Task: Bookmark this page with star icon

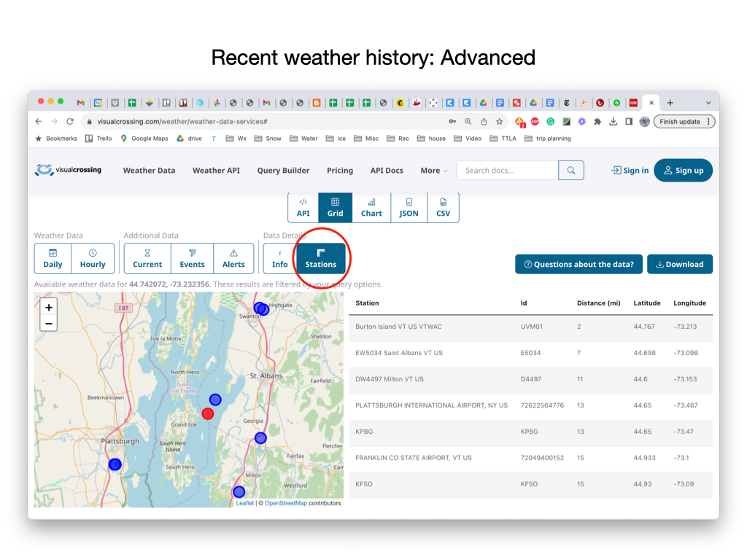Action: 500,122
